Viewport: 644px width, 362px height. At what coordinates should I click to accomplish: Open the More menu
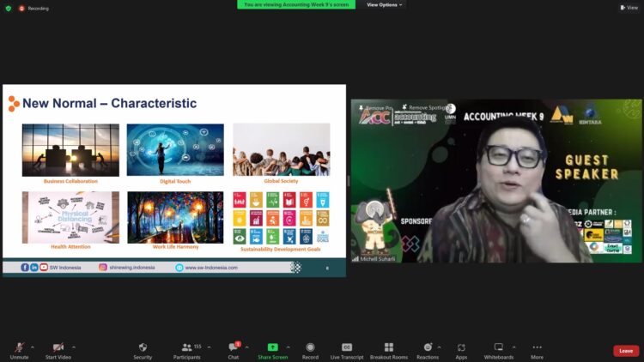(537, 350)
